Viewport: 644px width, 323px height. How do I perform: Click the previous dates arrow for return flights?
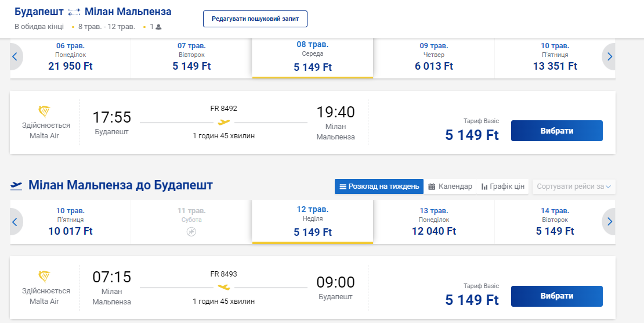[16, 221]
